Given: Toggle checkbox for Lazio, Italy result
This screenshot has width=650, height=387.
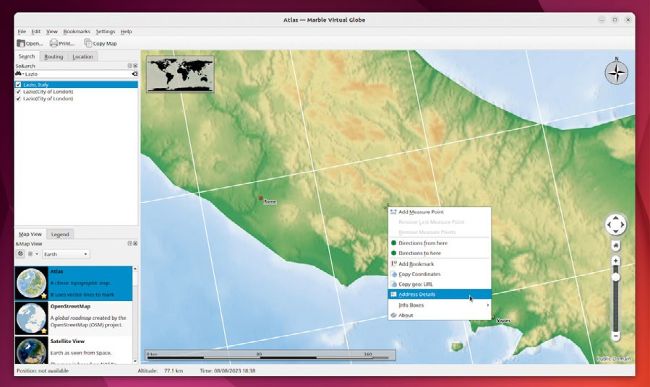Looking at the screenshot, I should point(18,85).
